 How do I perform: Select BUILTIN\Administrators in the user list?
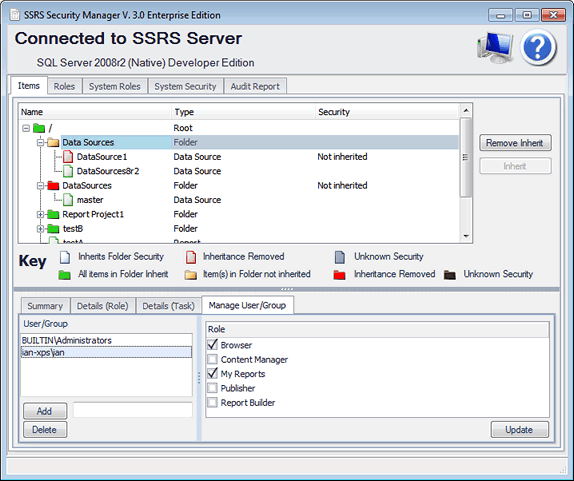(x=106, y=340)
